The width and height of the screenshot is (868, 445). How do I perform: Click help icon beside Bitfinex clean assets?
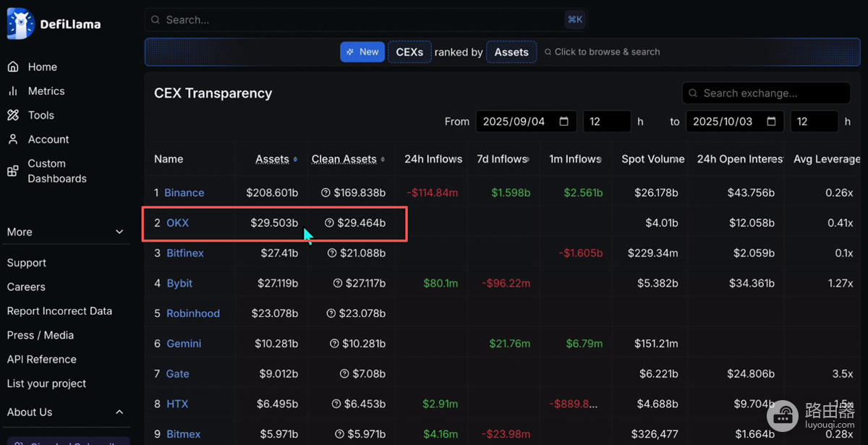pyautogui.click(x=332, y=253)
